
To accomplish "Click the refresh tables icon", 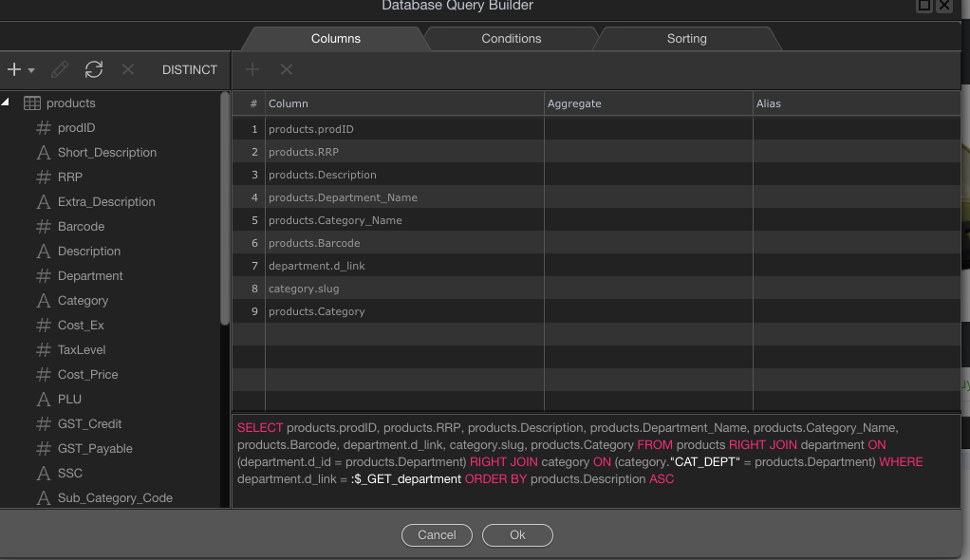I will tap(93, 69).
